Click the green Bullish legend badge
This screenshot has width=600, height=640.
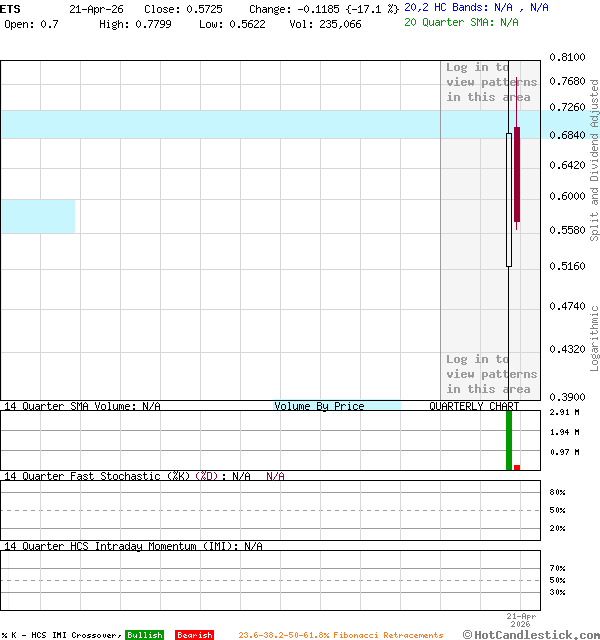[144, 635]
